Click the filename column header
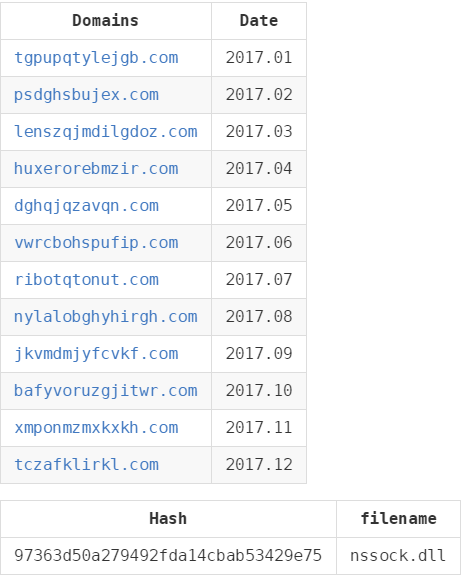 click(x=398, y=519)
